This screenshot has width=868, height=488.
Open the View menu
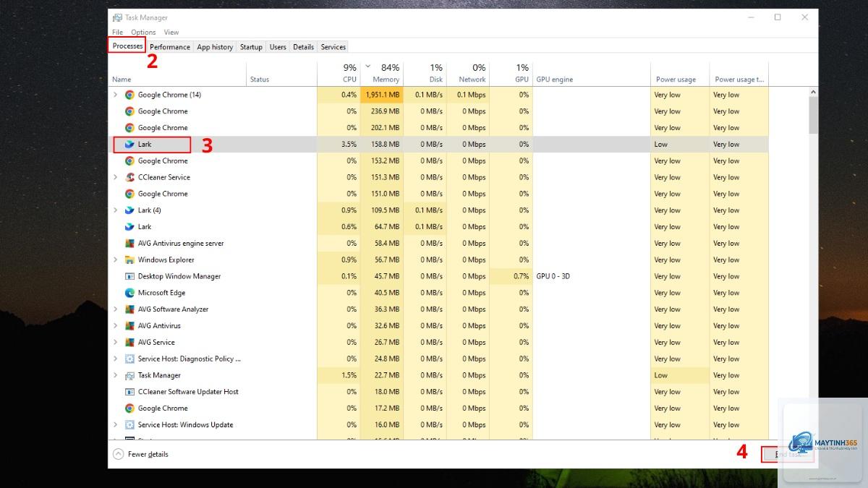(171, 32)
